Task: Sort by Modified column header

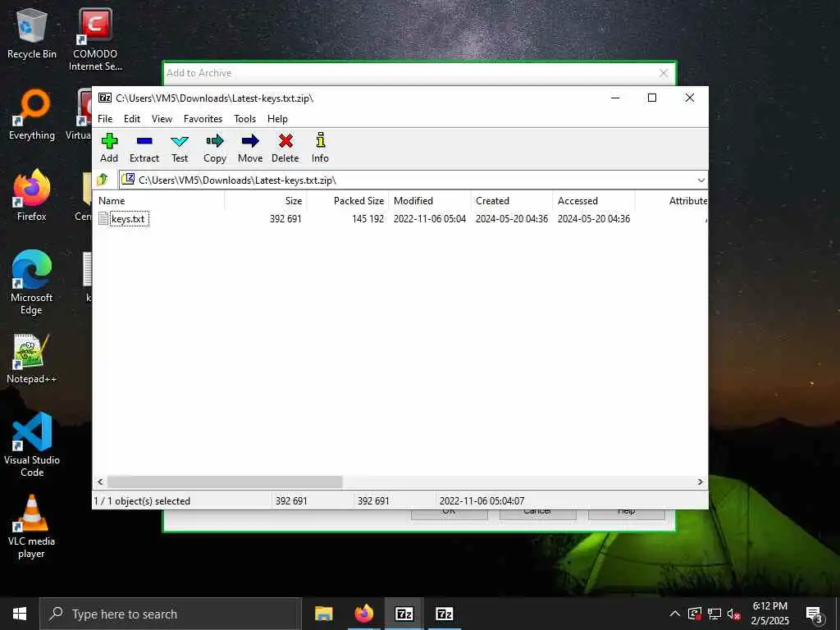Action: 430,201
